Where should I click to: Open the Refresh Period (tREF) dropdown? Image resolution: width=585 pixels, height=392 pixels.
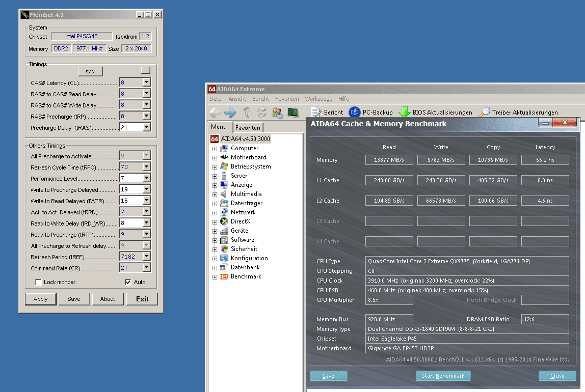(x=147, y=257)
